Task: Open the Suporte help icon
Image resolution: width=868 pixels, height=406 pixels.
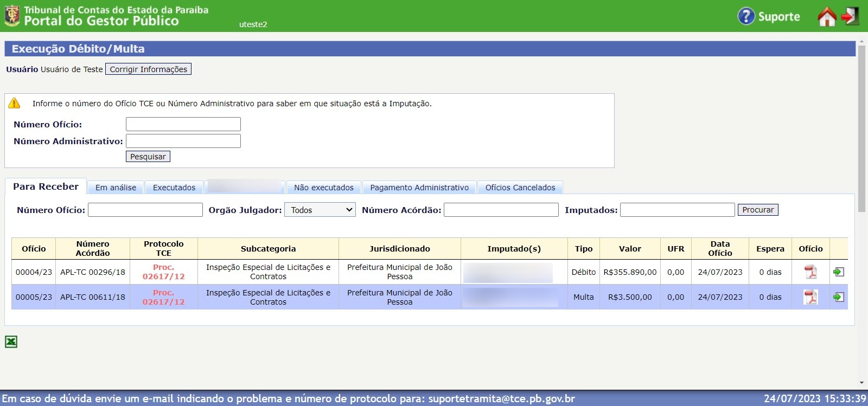Action: click(x=746, y=16)
